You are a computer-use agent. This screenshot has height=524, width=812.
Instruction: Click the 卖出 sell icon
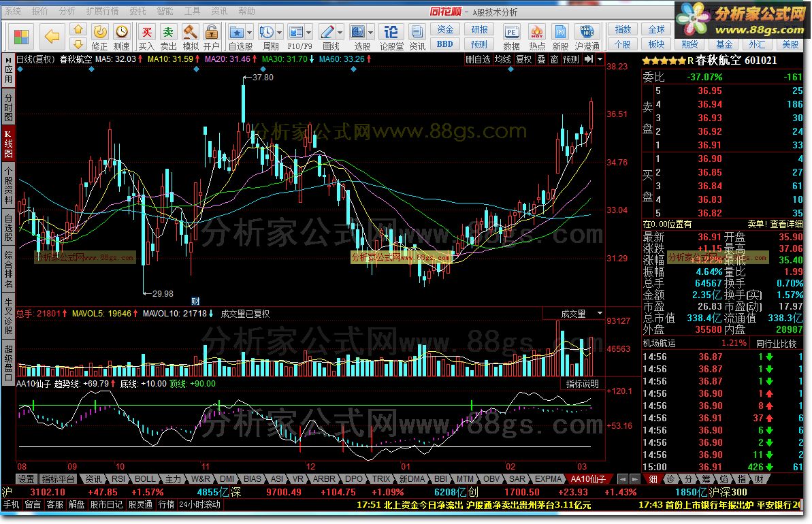click(168, 32)
